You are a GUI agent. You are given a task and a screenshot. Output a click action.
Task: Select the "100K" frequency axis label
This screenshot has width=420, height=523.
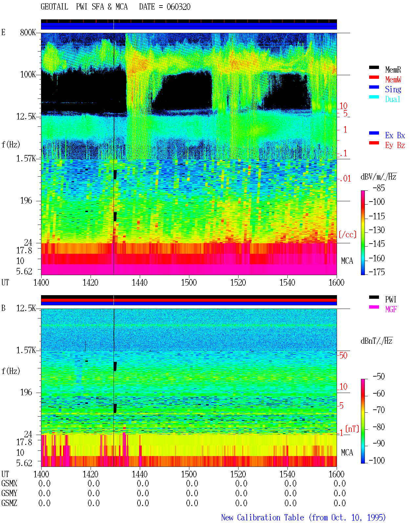pos(28,75)
